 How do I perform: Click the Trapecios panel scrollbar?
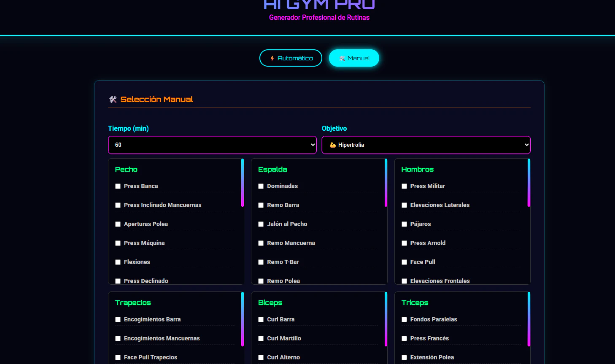pyautogui.click(x=243, y=319)
